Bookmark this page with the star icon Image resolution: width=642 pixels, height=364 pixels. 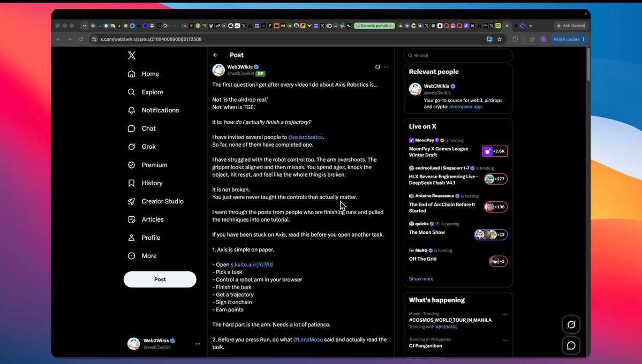(500, 39)
